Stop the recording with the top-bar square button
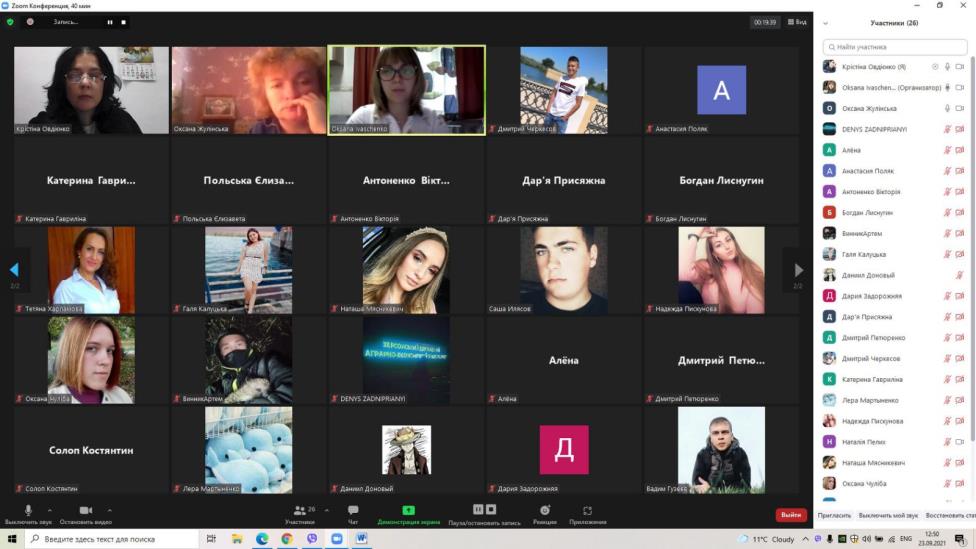 pos(123,22)
